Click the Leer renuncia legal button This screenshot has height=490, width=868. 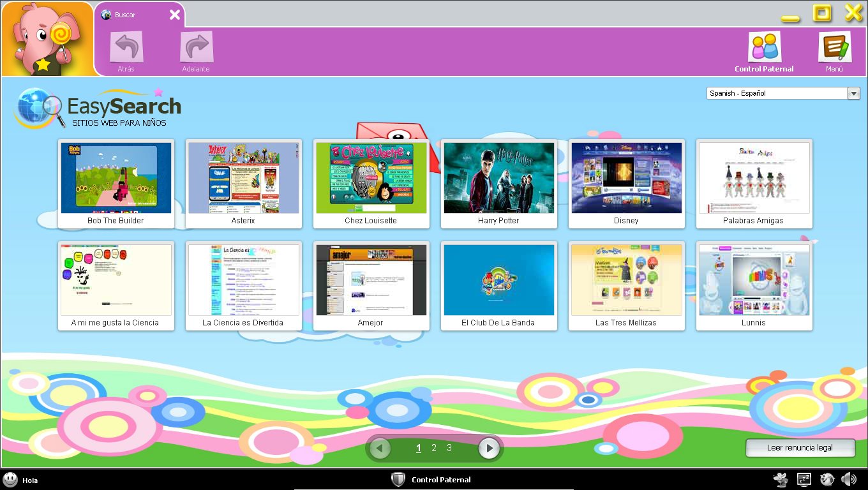click(800, 448)
